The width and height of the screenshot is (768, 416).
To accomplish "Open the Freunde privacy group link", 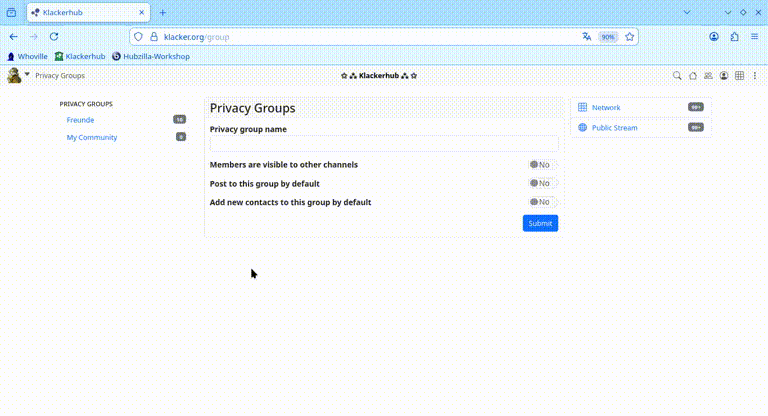I will pyautogui.click(x=80, y=120).
